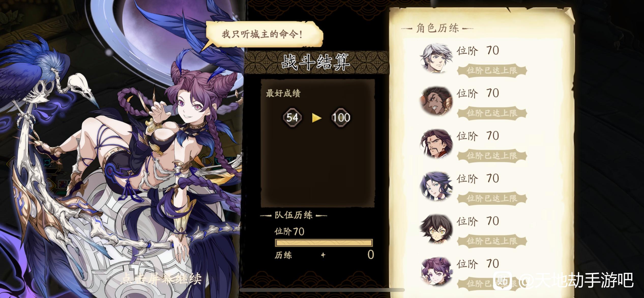Screen dimensions: 644x298
Task: Tap the yellow-eyed dark-haired boy portrait
Action: pos(436,229)
